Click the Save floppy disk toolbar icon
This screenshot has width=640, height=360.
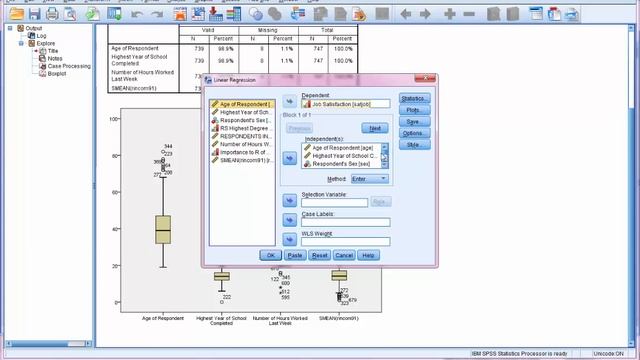coord(35,14)
